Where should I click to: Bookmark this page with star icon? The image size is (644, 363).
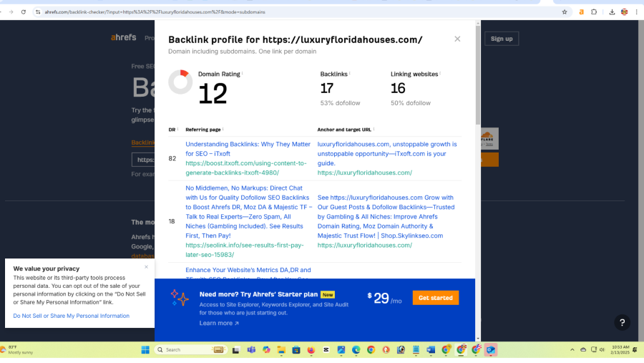(565, 12)
